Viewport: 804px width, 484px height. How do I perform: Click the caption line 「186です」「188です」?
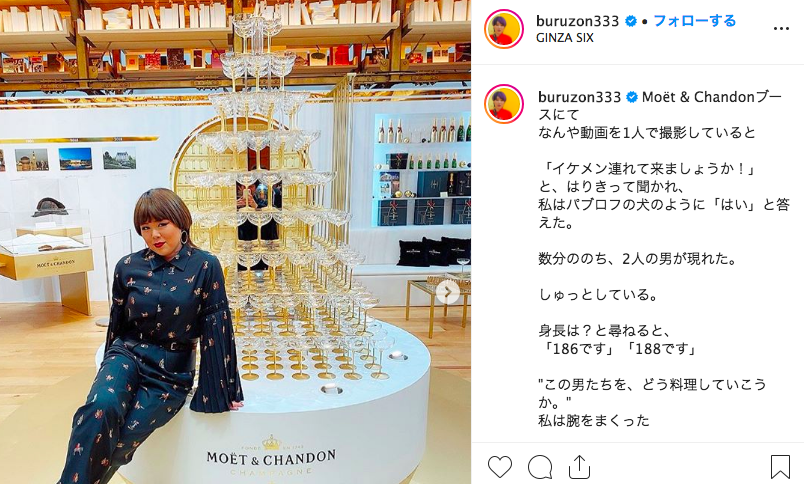click(619, 349)
